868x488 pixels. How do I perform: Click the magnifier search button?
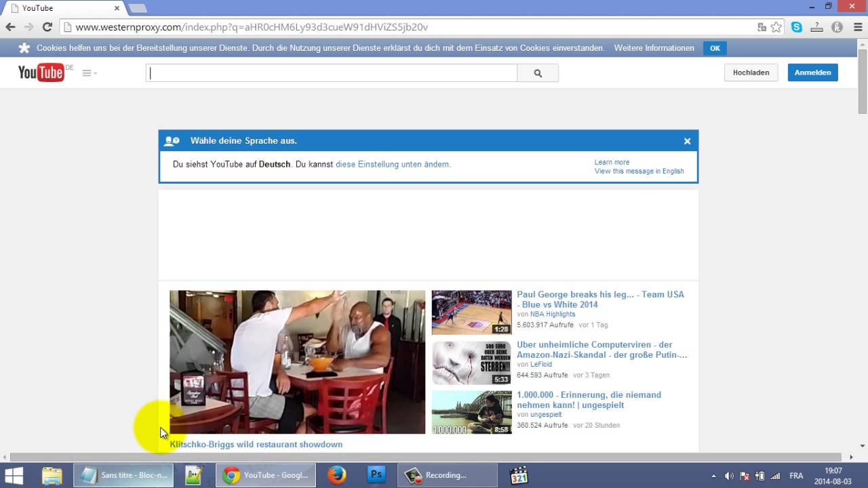538,73
